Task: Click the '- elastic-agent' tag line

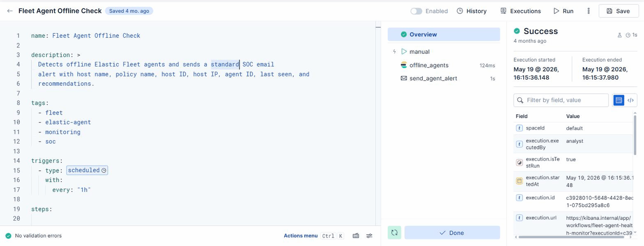Action: (x=64, y=122)
